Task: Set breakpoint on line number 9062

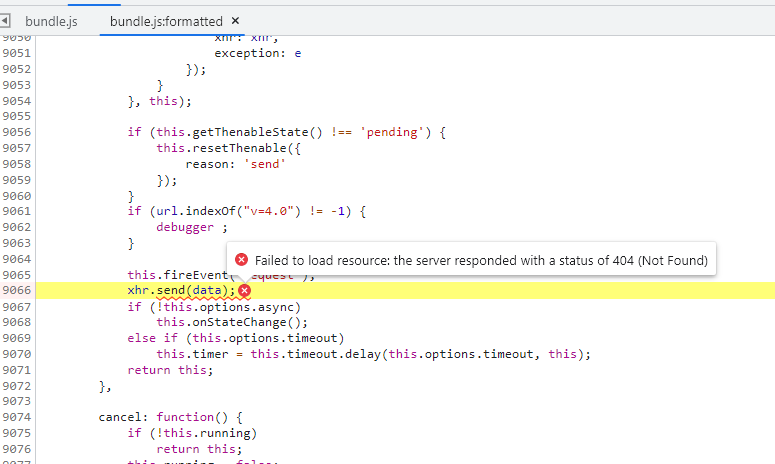Action: click(16, 227)
